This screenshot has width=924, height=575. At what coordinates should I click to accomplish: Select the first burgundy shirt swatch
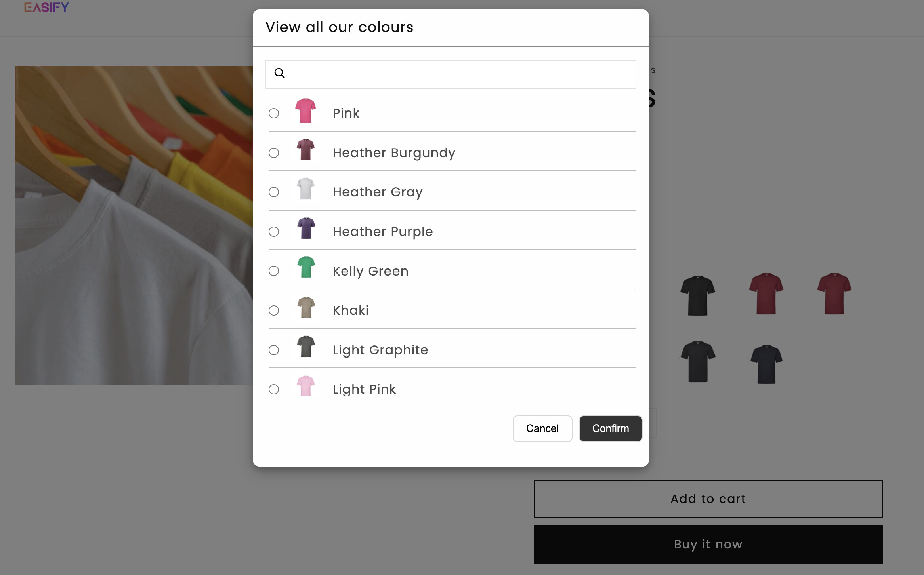coord(766,294)
